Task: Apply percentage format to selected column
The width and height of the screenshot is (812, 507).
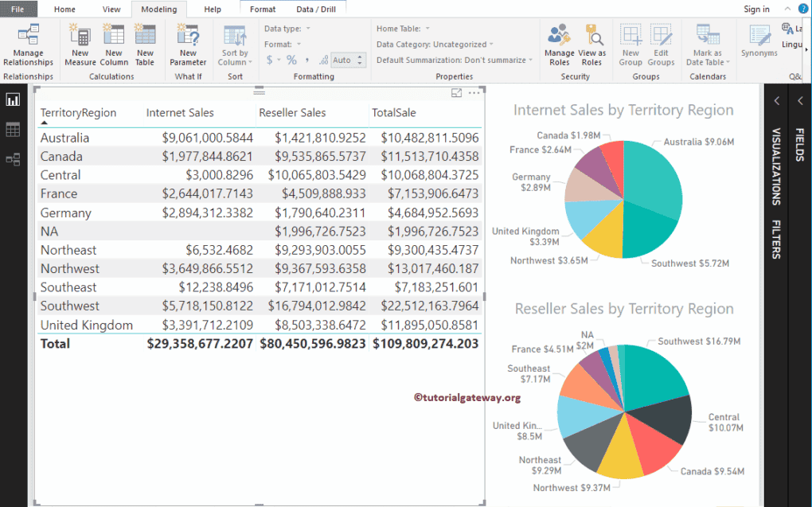Action: [291, 59]
